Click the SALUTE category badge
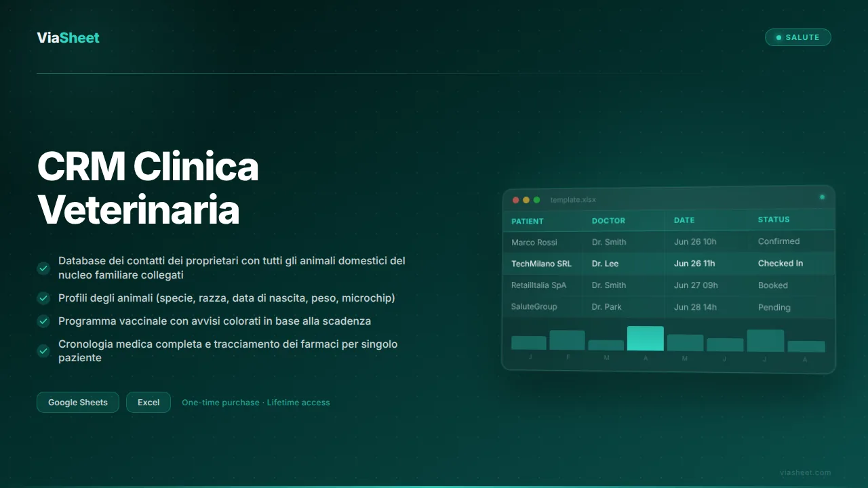Screen dimensions: 868x488 click(797, 37)
